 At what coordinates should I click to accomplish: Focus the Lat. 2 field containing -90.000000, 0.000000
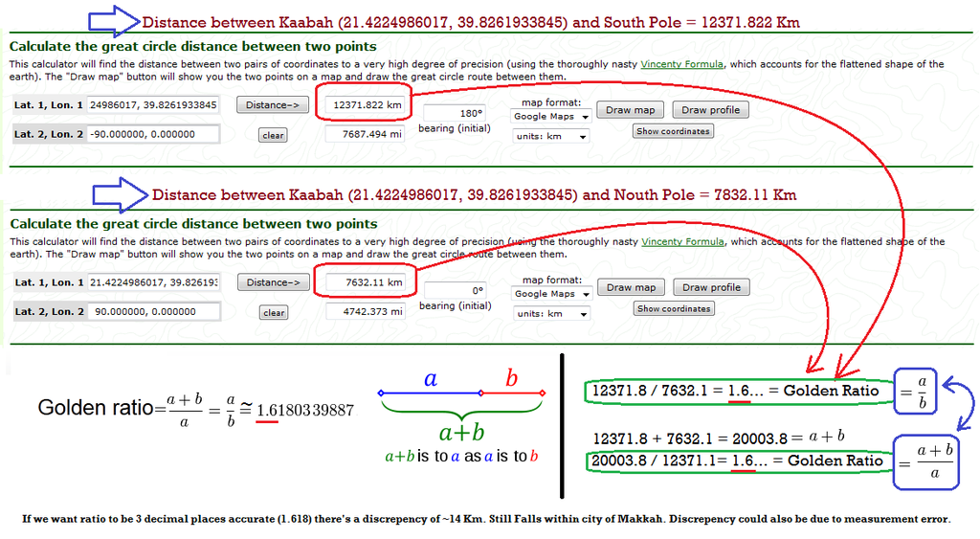pos(153,134)
